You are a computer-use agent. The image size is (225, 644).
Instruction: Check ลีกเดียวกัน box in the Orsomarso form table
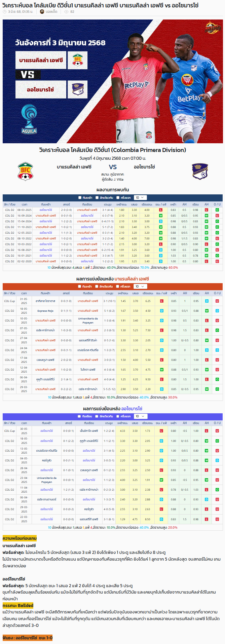pos(97,416)
